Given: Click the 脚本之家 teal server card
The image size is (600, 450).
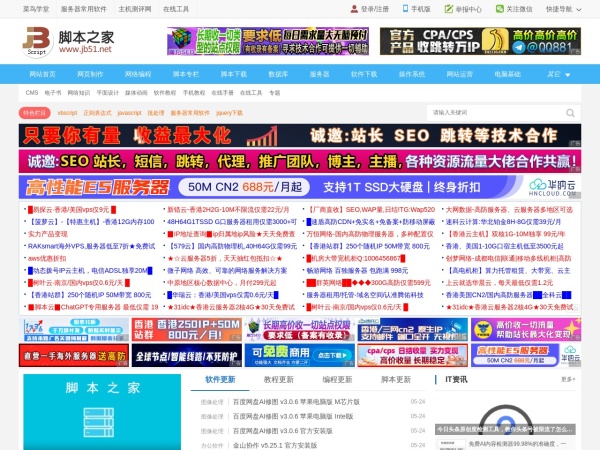Looking at the screenshot, I should click(102, 412).
